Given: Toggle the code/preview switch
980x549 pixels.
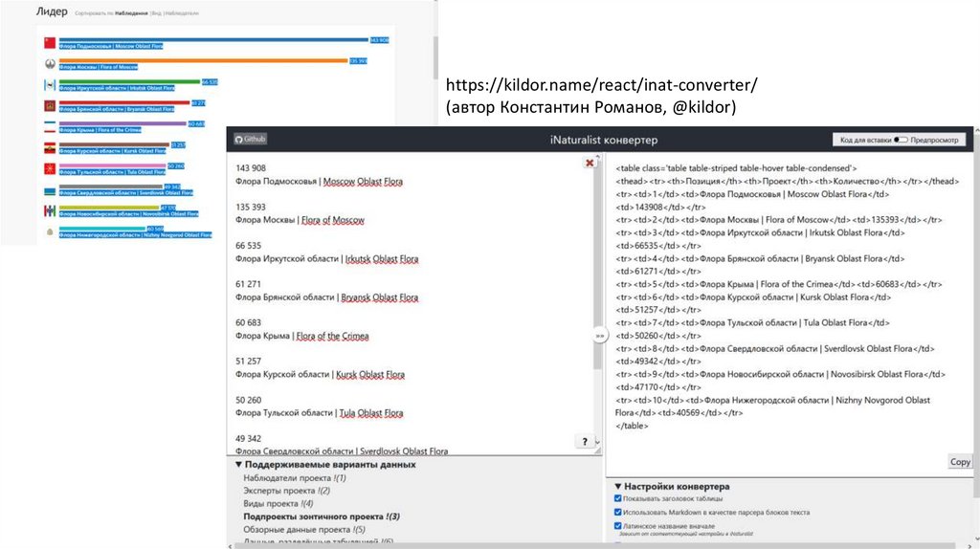Looking at the screenshot, I should pos(901,140).
